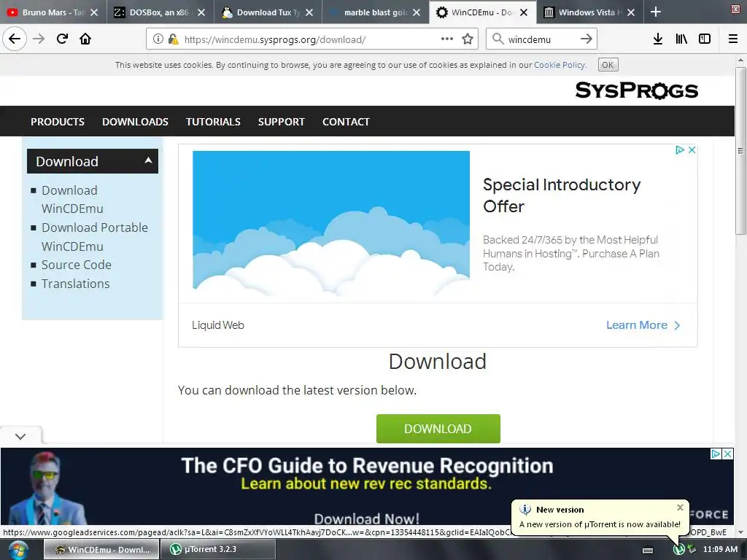Switch to uTorrent 3.2.3 taskbar button
This screenshot has height=560, width=747.
pos(218,550)
